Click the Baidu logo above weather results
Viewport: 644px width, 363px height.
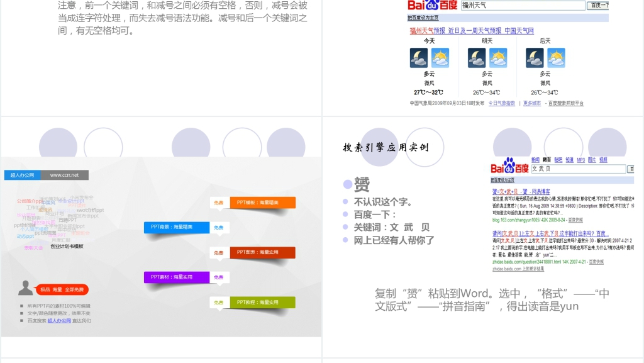pos(432,5)
